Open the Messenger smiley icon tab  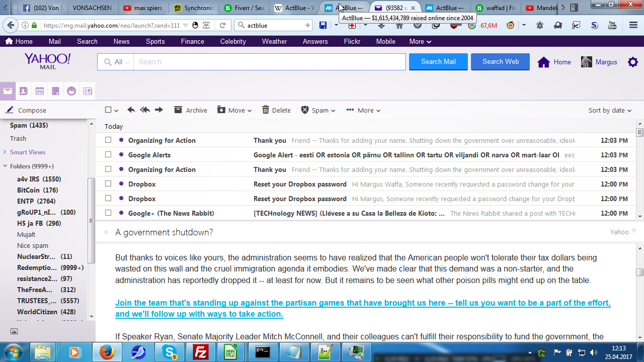click(x=71, y=91)
